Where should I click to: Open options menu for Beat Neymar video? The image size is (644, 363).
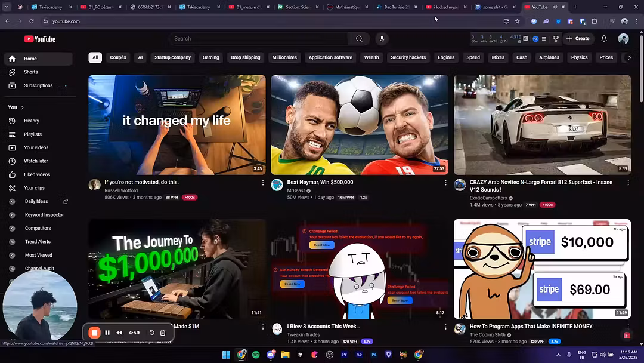tap(445, 183)
